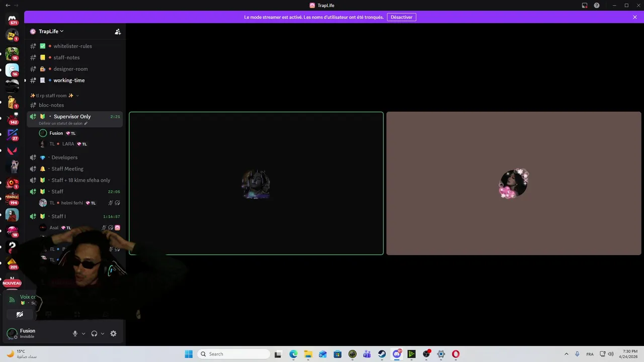Click the help question mark icon

597,5
